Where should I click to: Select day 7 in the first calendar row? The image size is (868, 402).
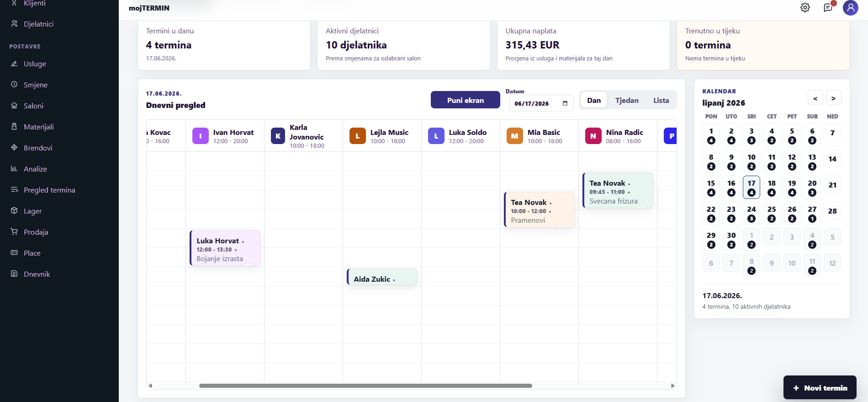tap(832, 133)
